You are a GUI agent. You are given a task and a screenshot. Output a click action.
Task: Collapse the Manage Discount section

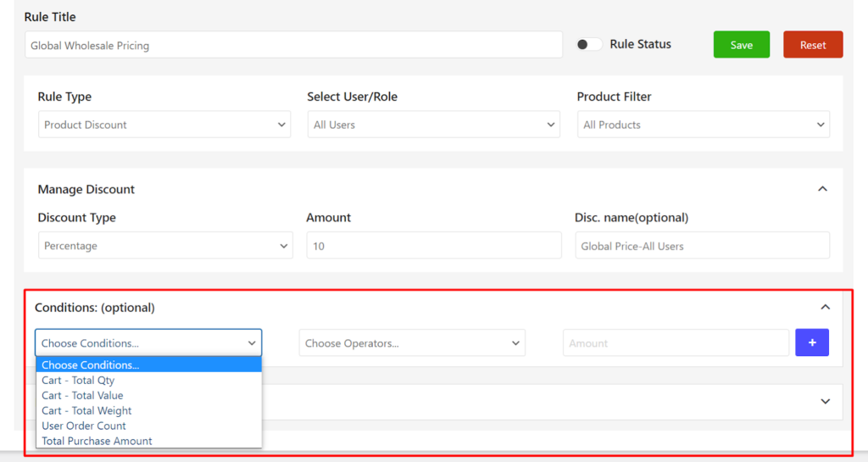[822, 189]
